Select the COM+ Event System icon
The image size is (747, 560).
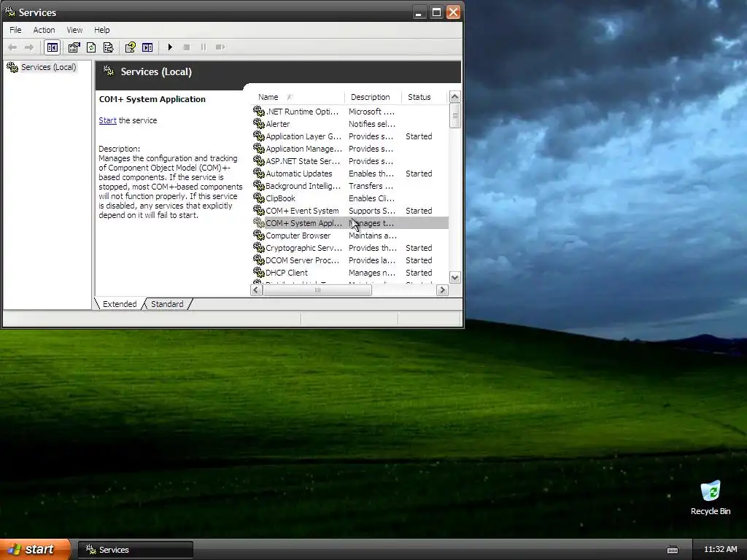point(259,211)
